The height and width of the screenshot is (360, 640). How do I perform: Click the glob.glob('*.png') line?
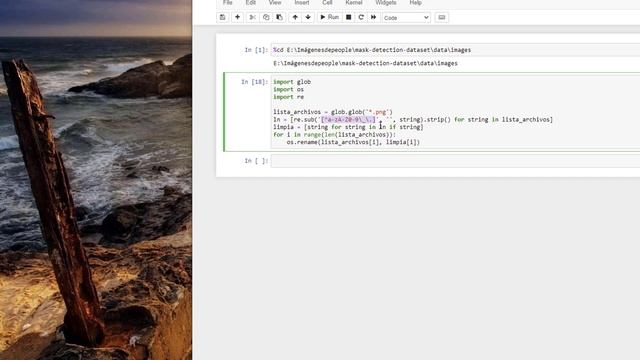[333, 112]
